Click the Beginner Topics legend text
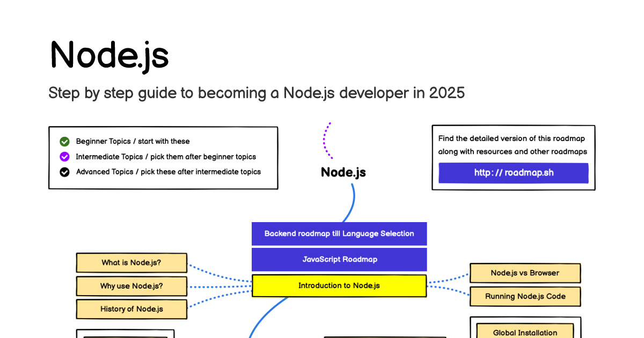Image resolution: width=644 pixels, height=338 pixels. [133, 142]
